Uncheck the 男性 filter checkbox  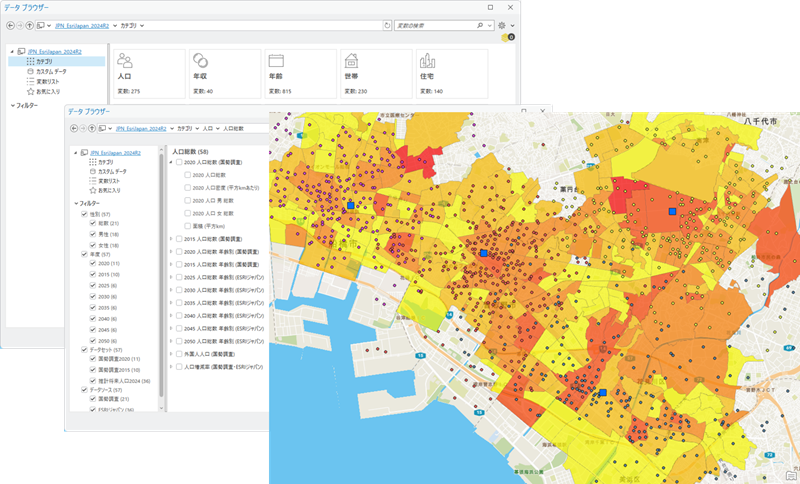click(94, 234)
